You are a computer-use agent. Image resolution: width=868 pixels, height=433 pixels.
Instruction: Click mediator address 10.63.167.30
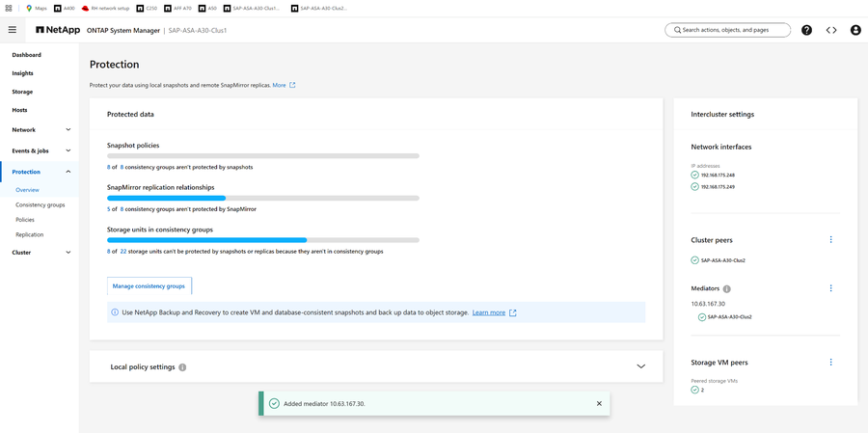click(708, 304)
